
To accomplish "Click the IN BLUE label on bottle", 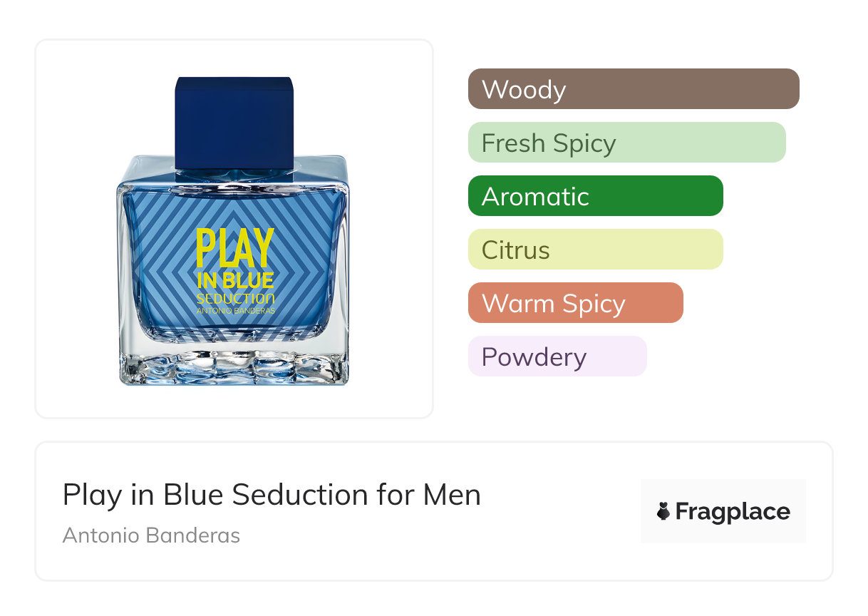I will [234, 280].
